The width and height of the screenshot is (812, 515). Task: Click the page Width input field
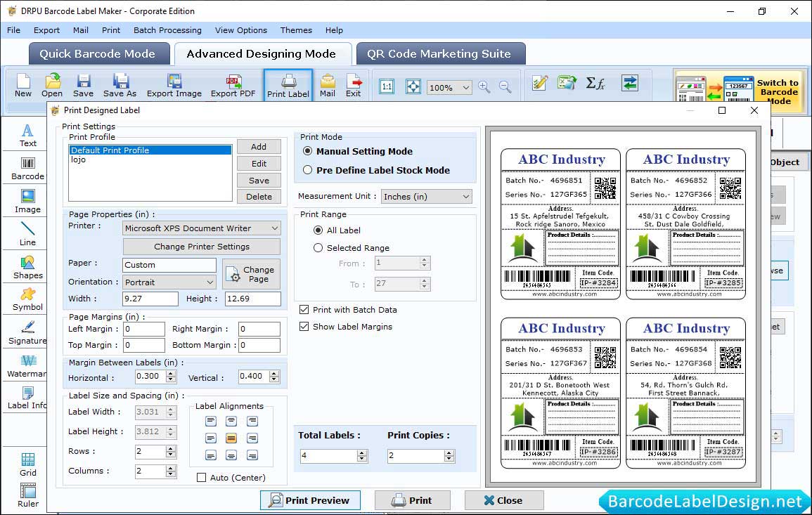click(150, 299)
